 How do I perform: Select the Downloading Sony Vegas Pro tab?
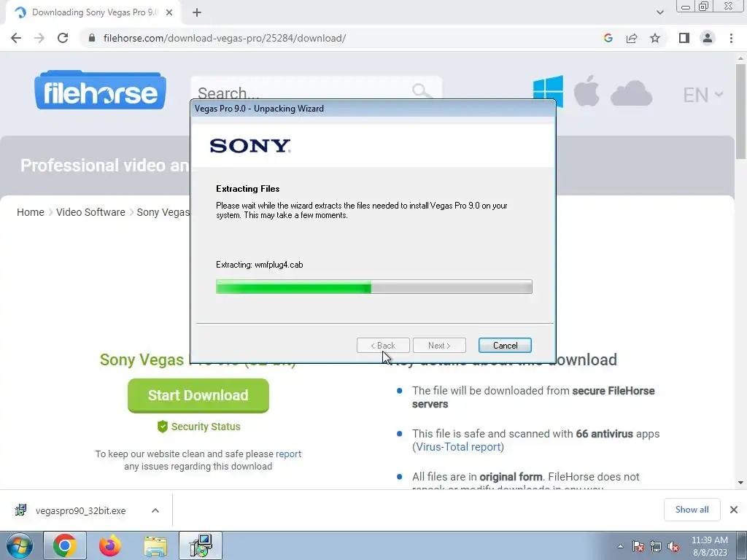tap(93, 12)
